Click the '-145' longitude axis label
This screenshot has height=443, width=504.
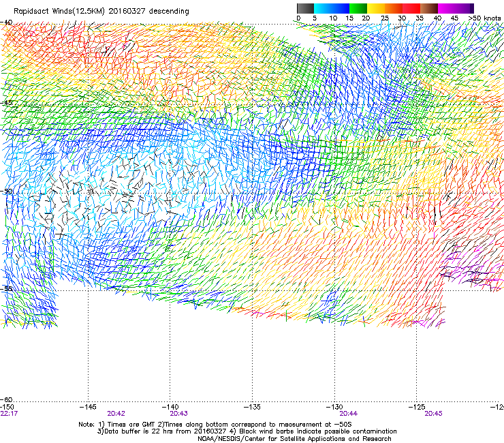88,408
